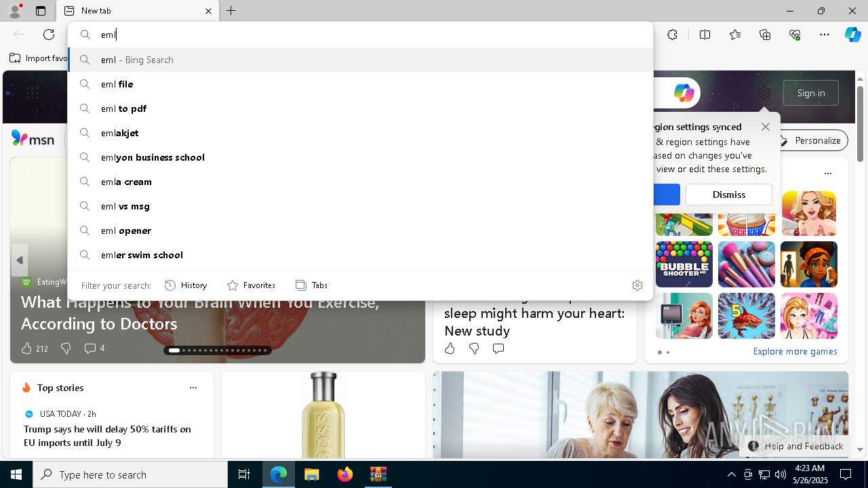Filter search by Tabs
This screenshot has height=488, width=868.
coord(311,285)
